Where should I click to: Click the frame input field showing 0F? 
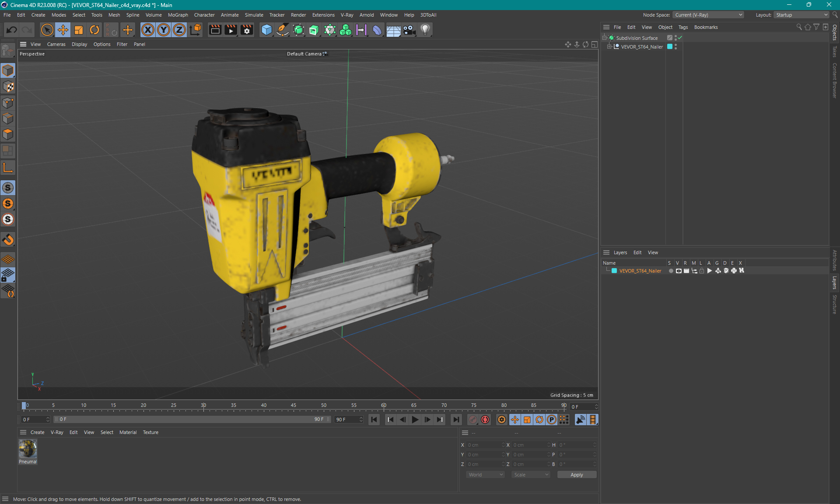(34, 420)
